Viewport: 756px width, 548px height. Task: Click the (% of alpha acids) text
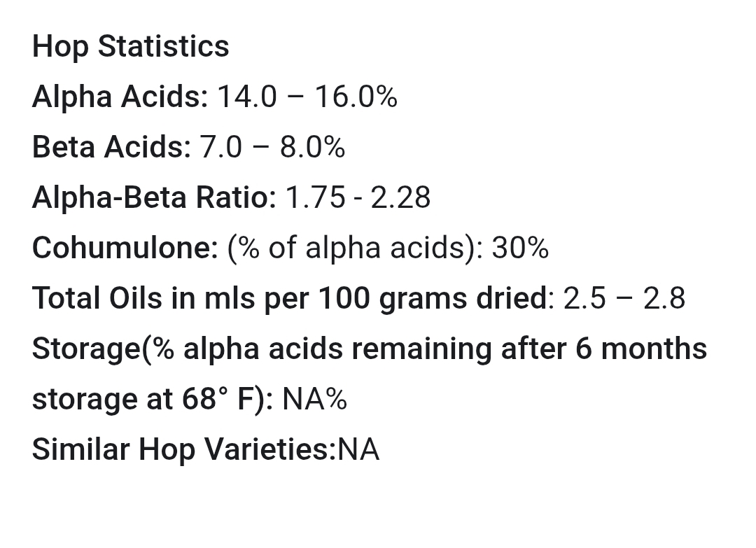tap(355, 248)
